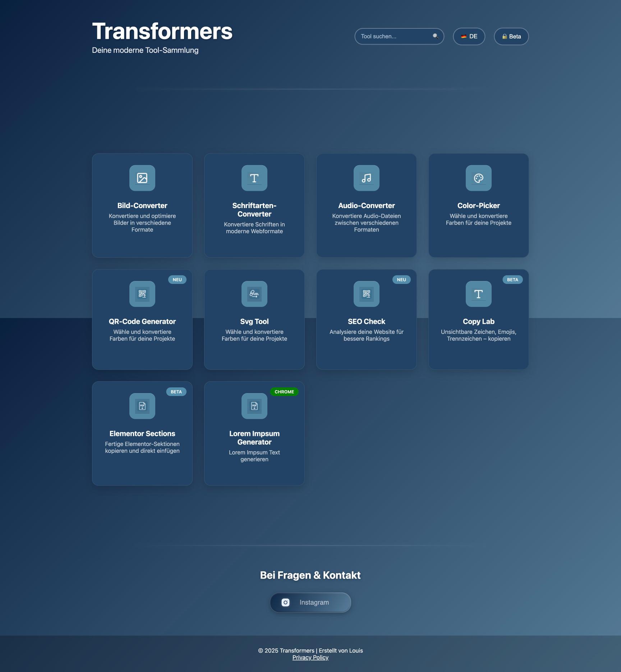This screenshot has height=672, width=621.
Task: Click the NEU badge on QR-Code Generator
Action: (177, 280)
